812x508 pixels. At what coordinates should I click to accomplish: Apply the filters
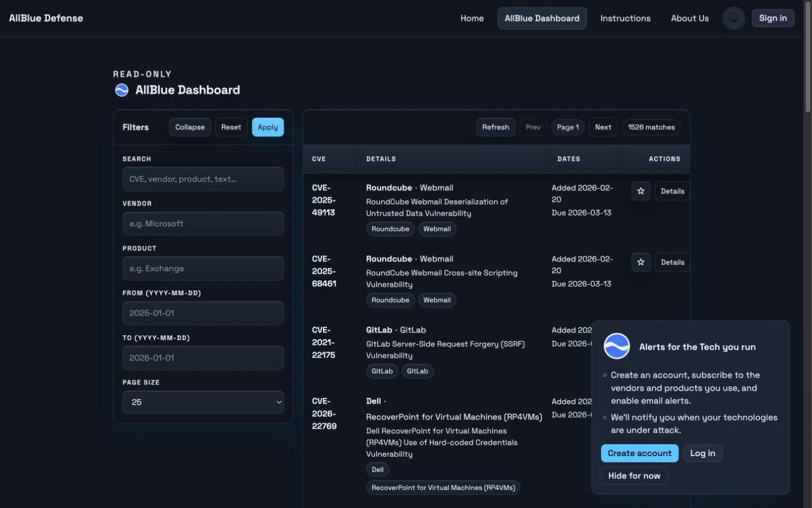(267, 127)
